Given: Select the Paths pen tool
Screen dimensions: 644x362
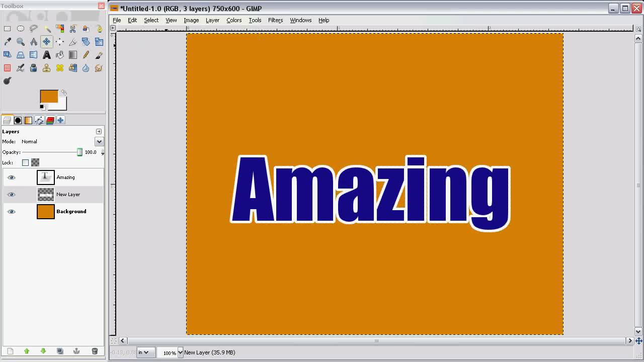Looking at the screenshot, I should point(99,29).
